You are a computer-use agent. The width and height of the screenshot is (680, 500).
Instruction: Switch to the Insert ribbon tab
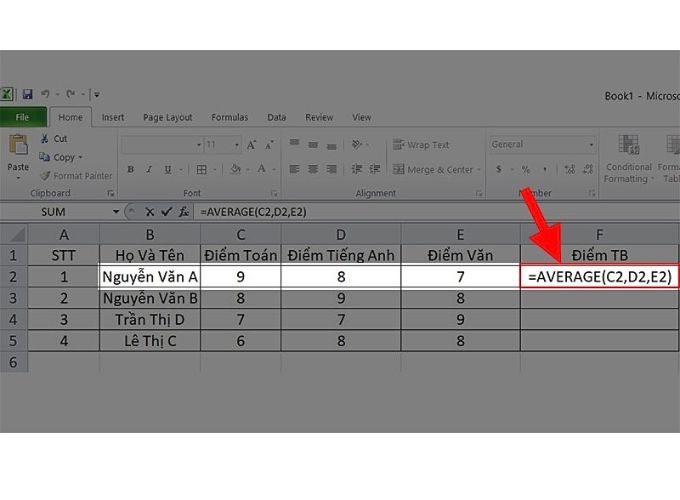(113, 117)
